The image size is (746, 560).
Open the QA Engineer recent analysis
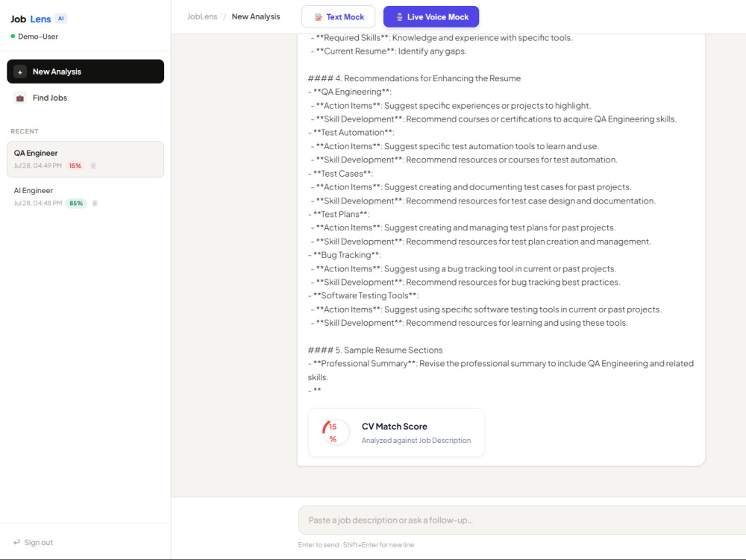pos(86,160)
